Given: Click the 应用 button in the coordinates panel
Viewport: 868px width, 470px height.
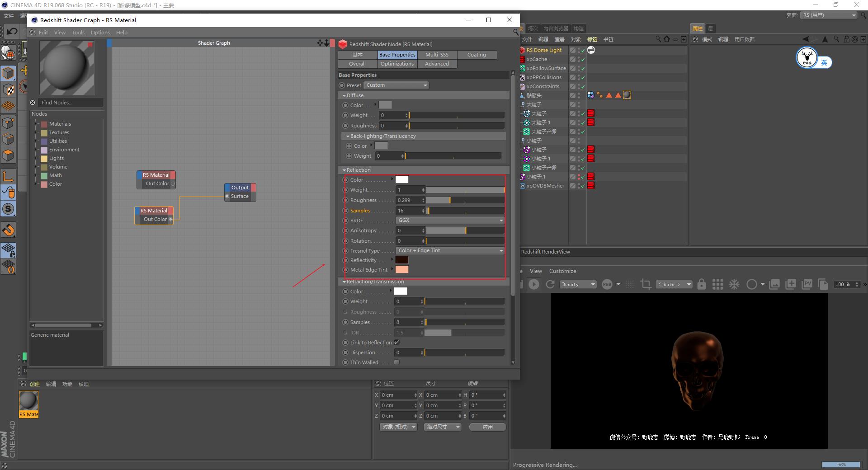Looking at the screenshot, I should [x=487, y=427].
